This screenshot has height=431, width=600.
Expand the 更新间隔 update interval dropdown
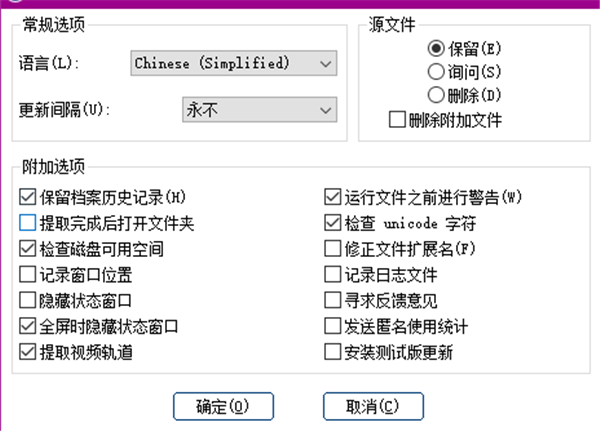pyautogui.click(x=259, y=109)
